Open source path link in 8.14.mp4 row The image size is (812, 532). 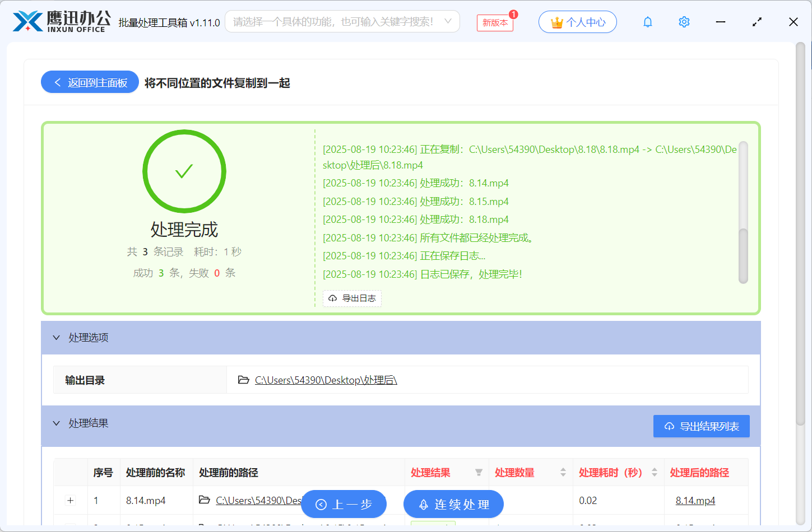258,500
